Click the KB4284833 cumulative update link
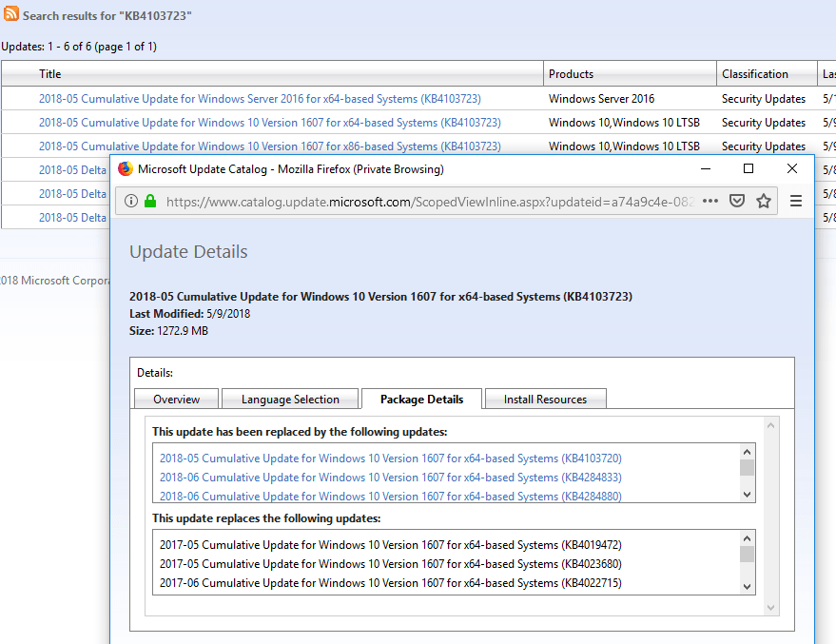836x644 pixels. pos(390,478)
